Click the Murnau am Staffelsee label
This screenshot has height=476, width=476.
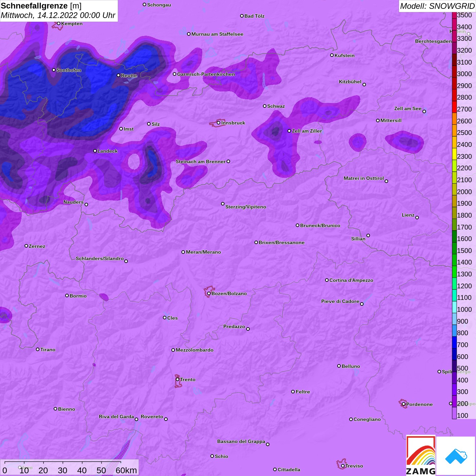pyautogui.click(x=217, y=34)
